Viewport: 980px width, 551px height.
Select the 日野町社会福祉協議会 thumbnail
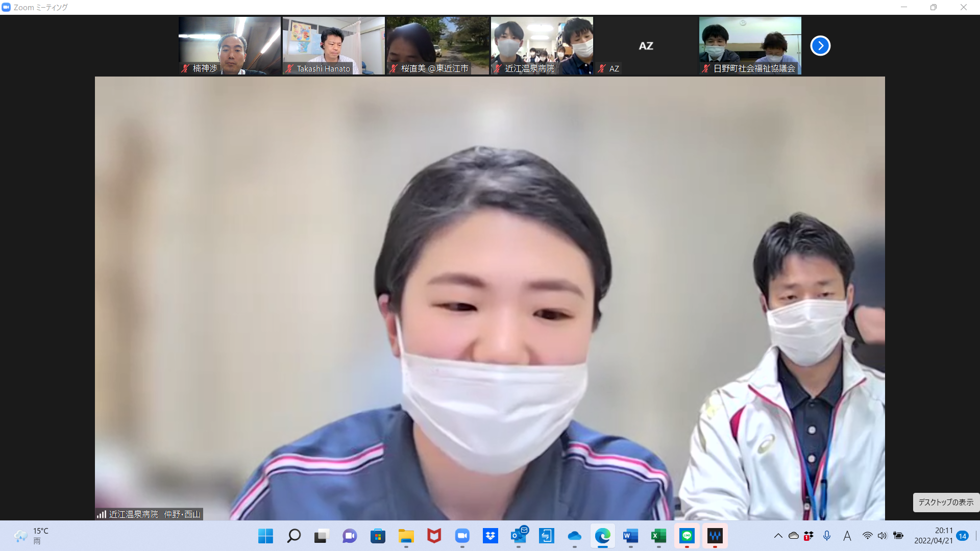point(750,45)
